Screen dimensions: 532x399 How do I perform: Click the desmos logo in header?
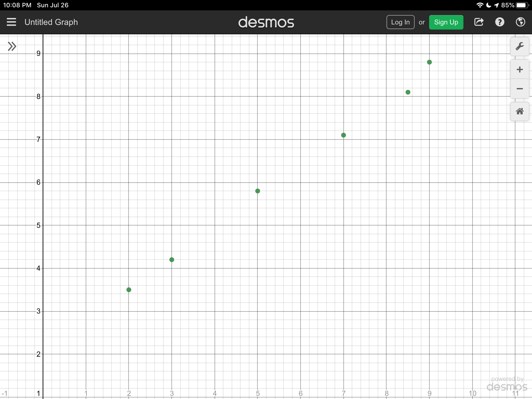(266, 22)
